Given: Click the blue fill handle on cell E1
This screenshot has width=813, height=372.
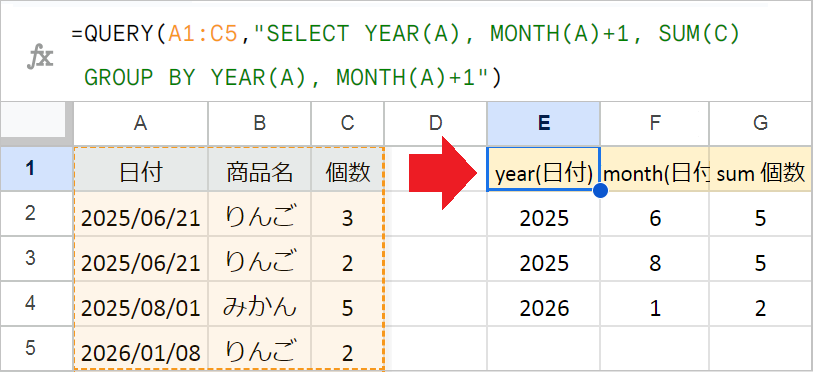Looking at the screenshot, I should point(600,190).
